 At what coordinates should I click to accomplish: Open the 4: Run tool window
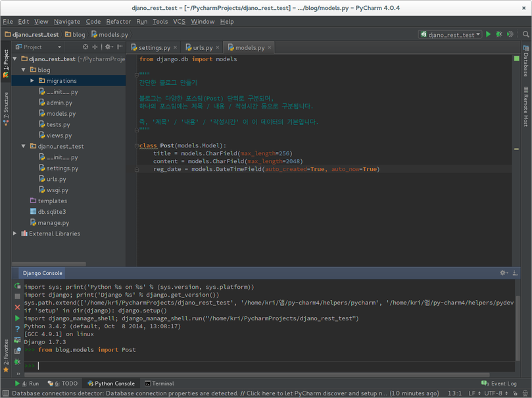[x=27, y=384]
